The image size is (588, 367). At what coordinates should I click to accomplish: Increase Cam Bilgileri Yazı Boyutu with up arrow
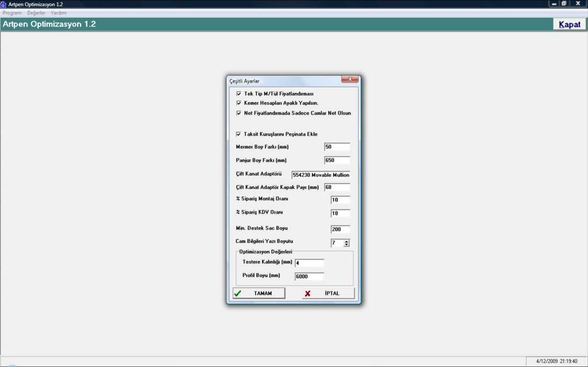pos(347,242)
